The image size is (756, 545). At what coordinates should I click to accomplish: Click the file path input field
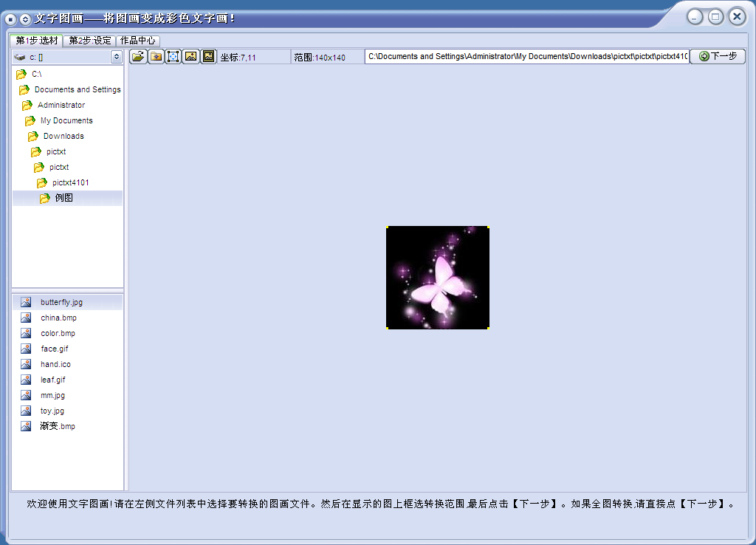526,57
